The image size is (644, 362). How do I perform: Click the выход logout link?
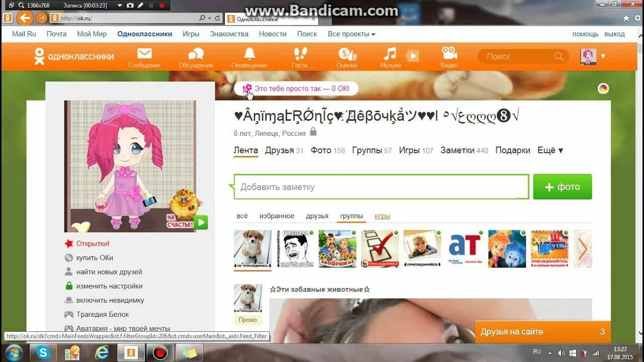614,34
